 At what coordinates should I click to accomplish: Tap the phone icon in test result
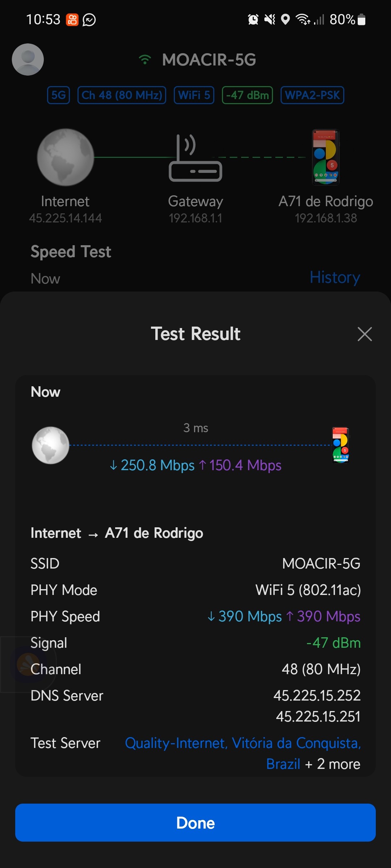341,445
